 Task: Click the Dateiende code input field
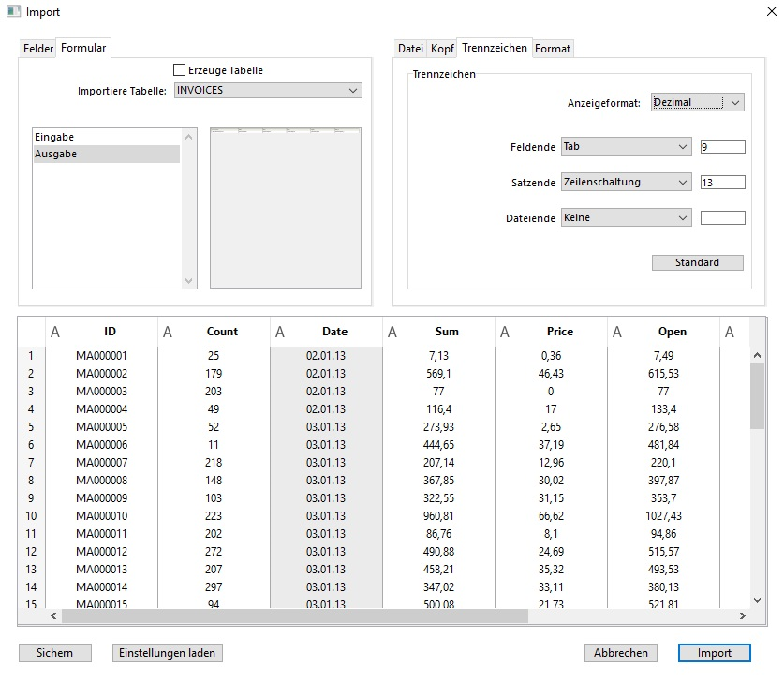tap(722, 218)
